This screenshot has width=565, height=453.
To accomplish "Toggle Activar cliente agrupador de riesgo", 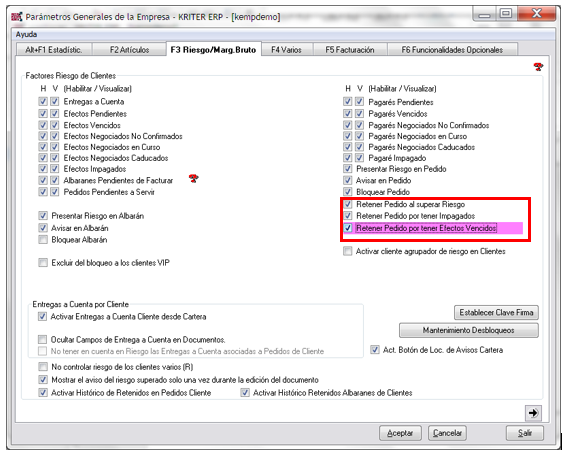I will (x=348, y=251).
